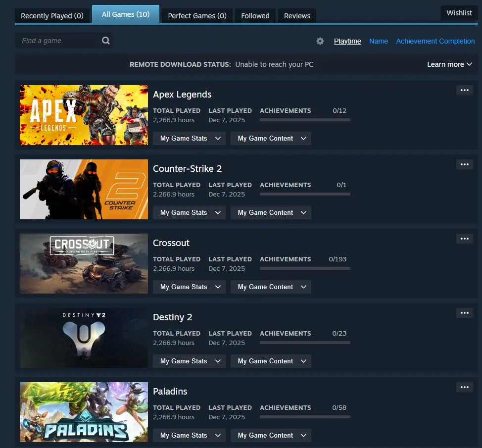
Task: Go to the Followed tab
Action: pyautogui.click(x=255, y=16)
